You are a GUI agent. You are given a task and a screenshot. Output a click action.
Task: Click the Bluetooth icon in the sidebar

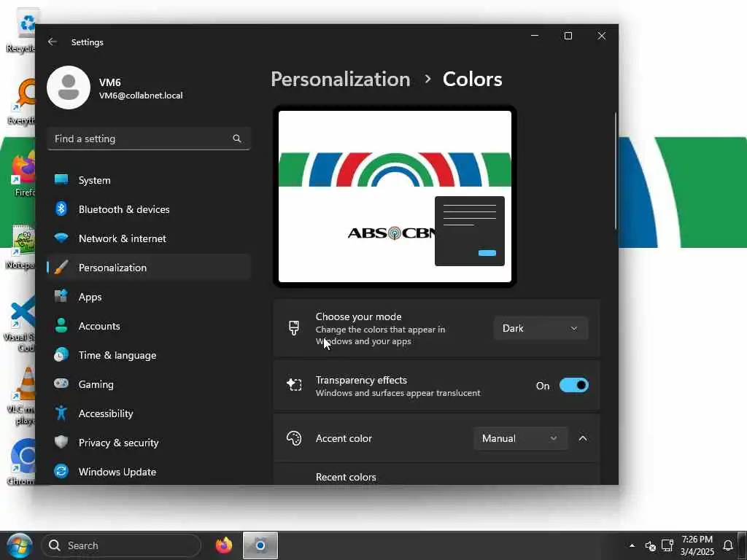[x=61, y=209]
